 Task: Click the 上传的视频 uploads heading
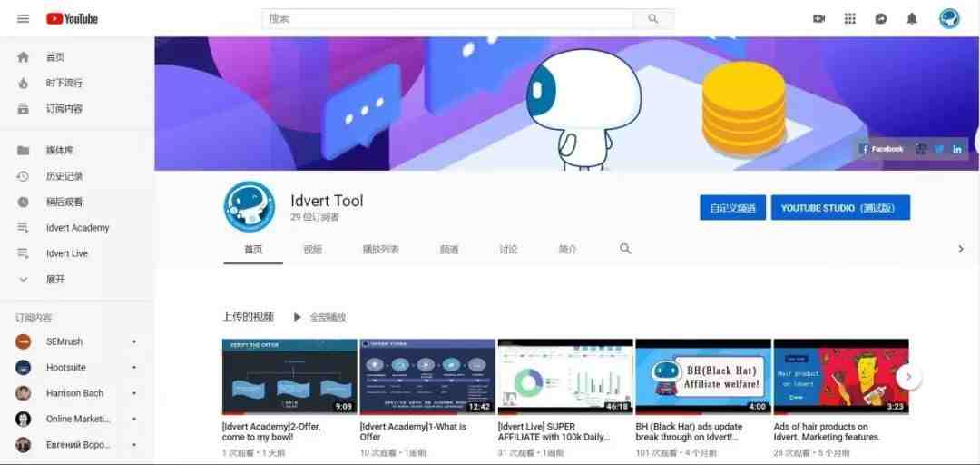point(248,317)
